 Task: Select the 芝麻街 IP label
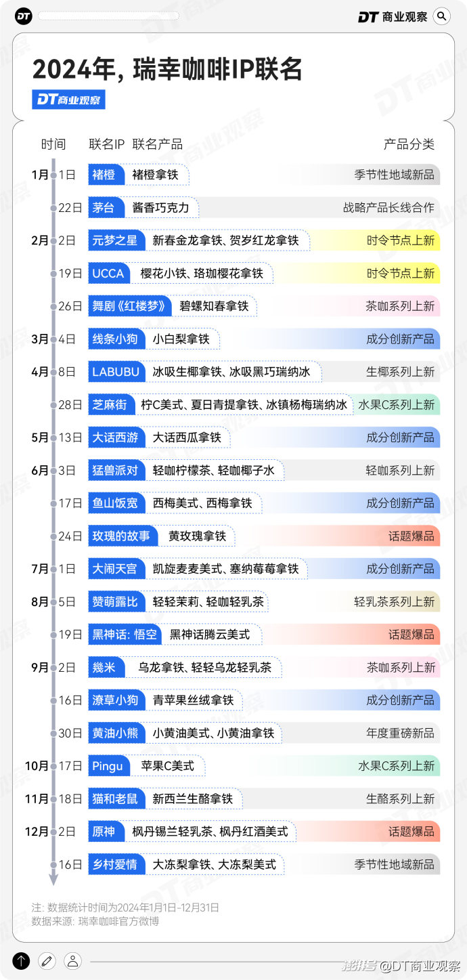pyautogui.click(x=110, y=404)
